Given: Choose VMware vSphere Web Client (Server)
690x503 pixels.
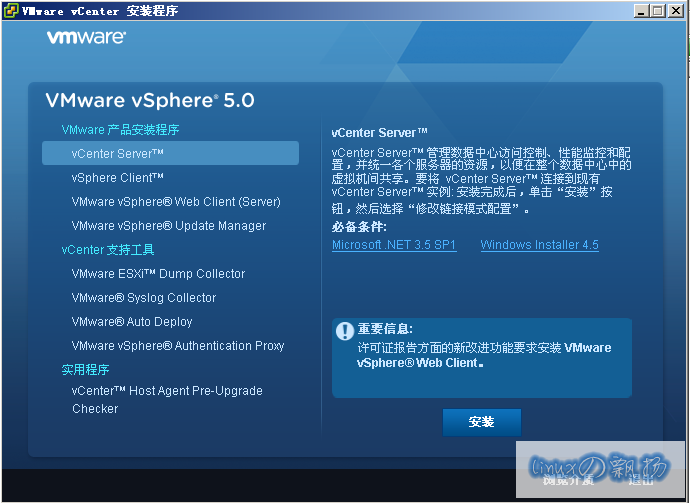Looking at the screenshot, I should tap(176, 201).
